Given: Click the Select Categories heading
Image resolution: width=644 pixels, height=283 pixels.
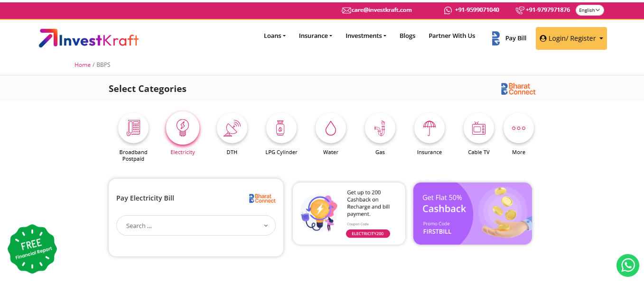Looking at the screenshot, I should point(148,89).
